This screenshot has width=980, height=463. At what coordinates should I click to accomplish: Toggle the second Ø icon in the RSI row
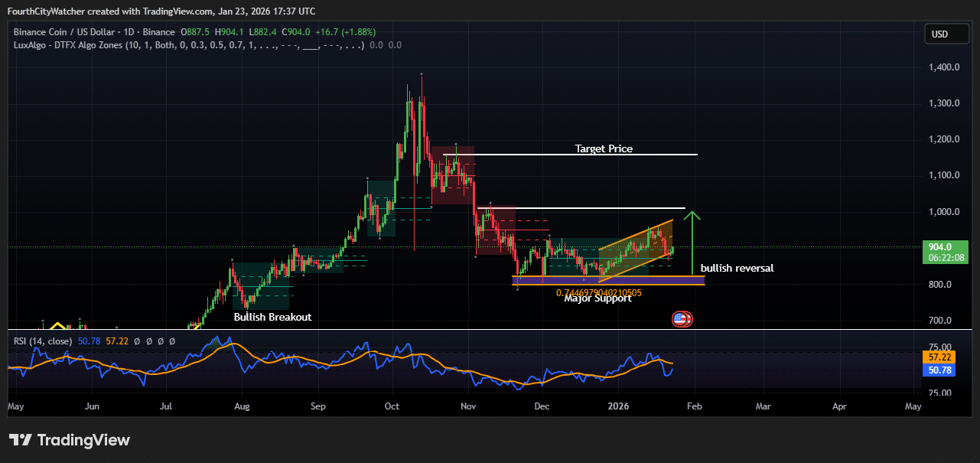(x=148, y=341)
